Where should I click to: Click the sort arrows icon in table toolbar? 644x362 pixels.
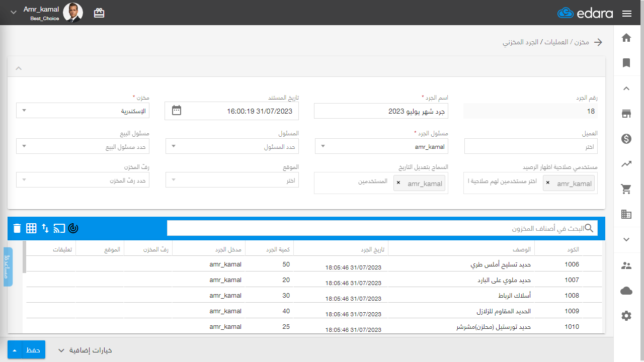click(45, 228)
